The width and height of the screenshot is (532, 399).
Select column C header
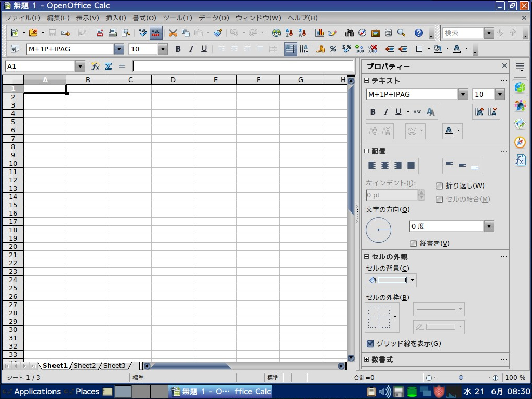pos(130,80)
